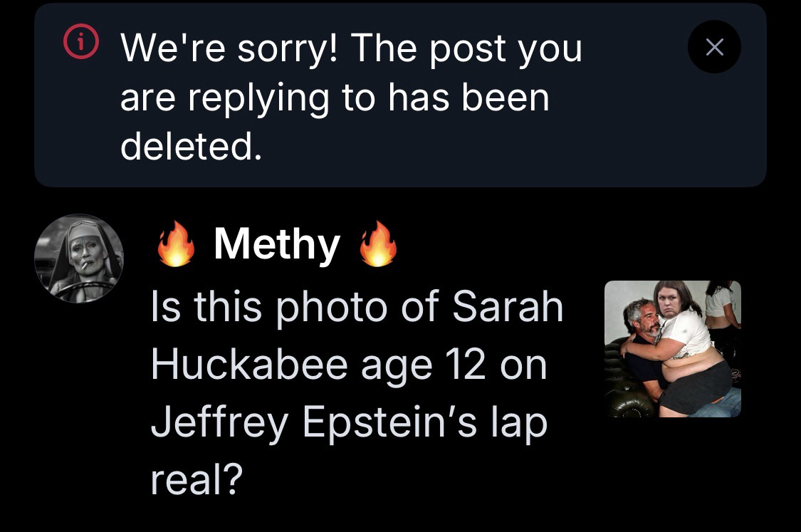Click the fire emoji before Methy

(175, 244)
